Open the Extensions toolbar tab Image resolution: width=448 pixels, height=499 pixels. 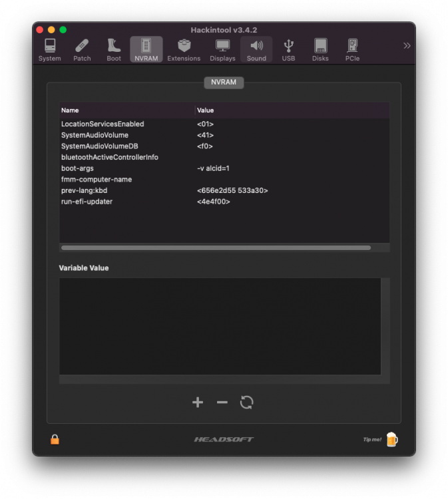(x=184, y=50)
